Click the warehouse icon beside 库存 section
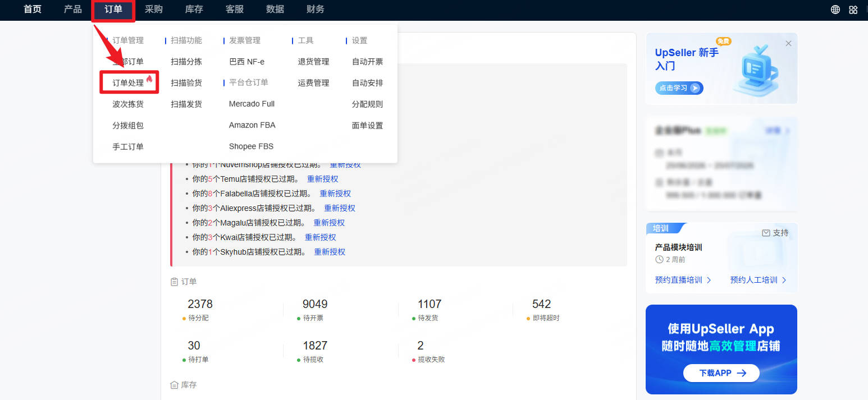 [x=174, y=385]
